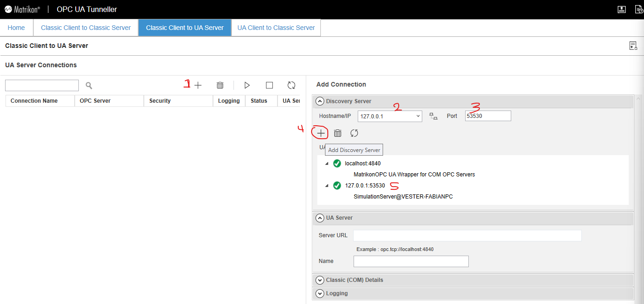Select SimulationServer@VESTER-FABIANPC entry
Viewport: 644px width, 304px height.
[x=403, y=197]
